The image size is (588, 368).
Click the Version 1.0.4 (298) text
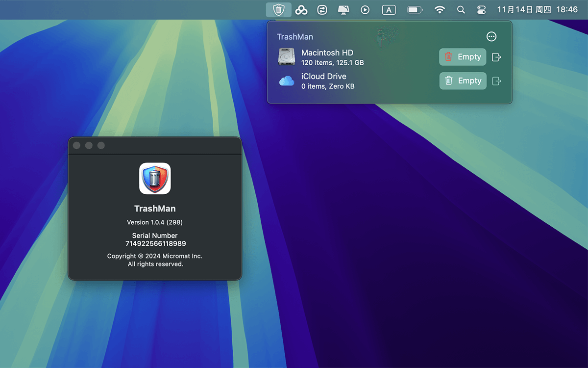(155, 222)
